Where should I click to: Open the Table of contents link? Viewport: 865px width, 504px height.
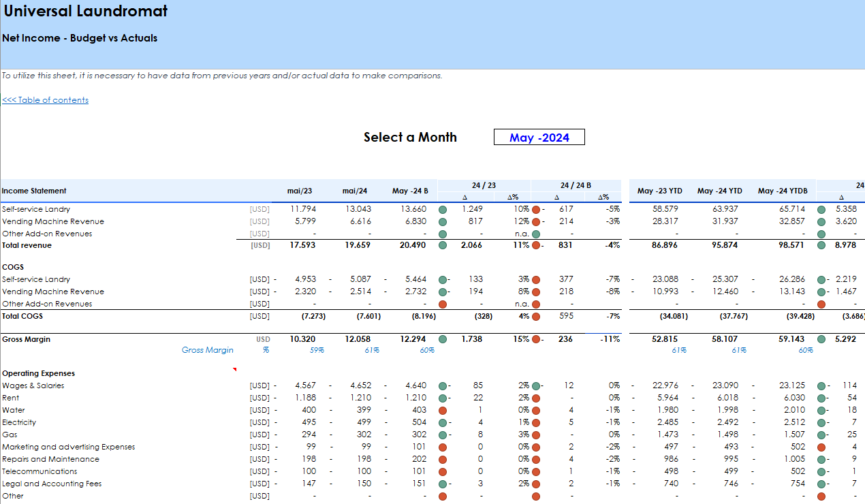point(45,100)
